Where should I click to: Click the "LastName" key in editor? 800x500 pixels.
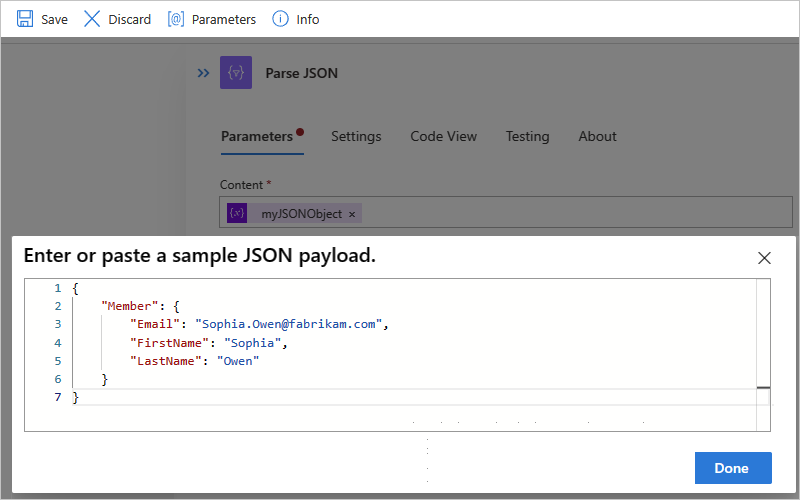(162, 361)
